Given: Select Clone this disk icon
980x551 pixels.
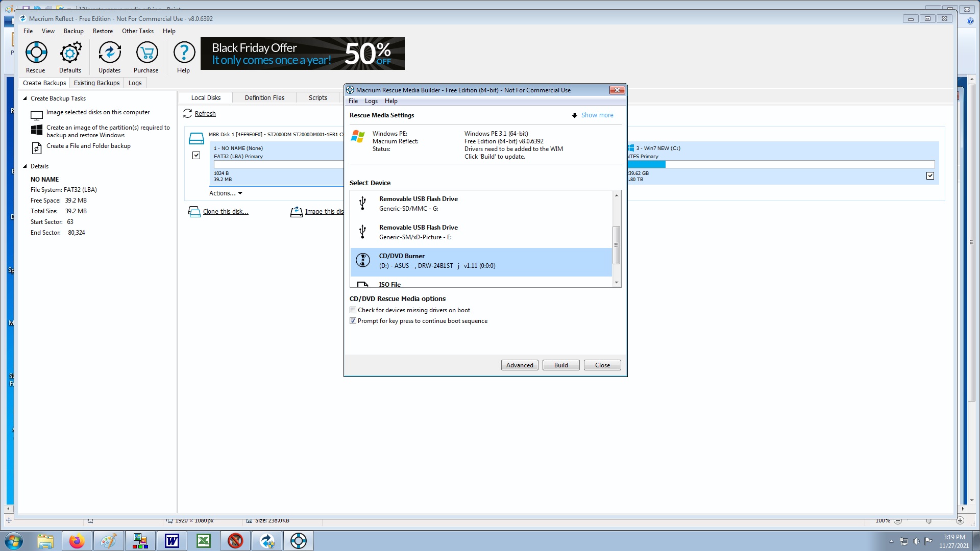Looking at the screenshot, I should click(x=194, y=212).
